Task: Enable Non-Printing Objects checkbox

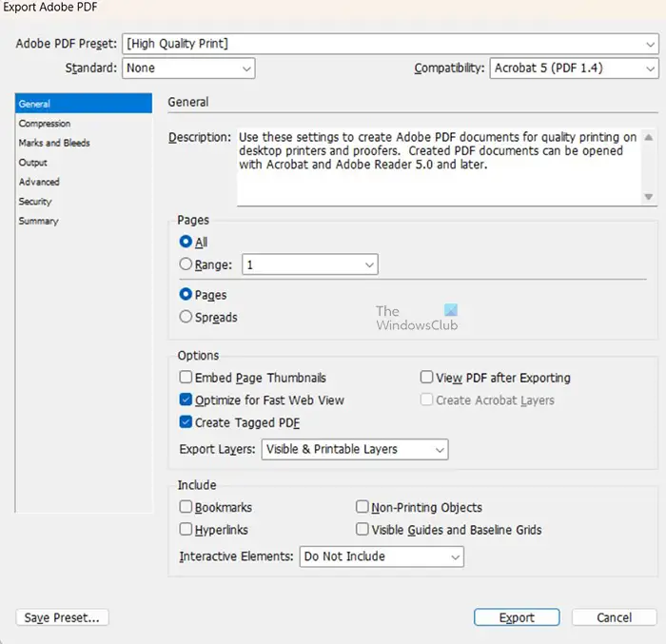Action: [362, 507]
